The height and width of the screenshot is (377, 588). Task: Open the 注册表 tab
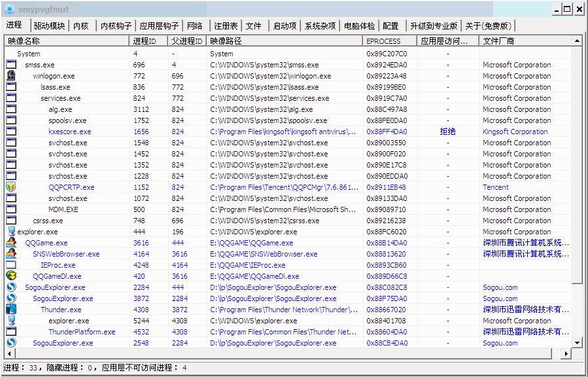click(x=226, y=26)
